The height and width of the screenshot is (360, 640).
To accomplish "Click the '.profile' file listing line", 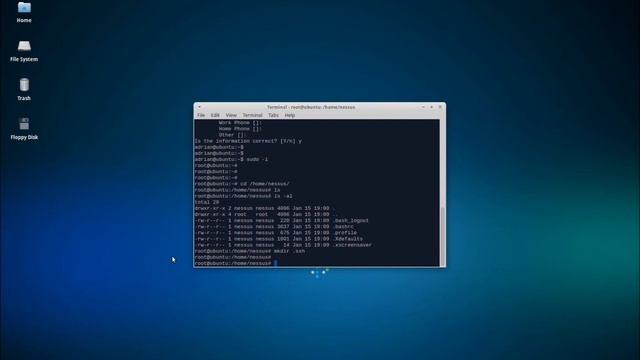I will [276, 233].
